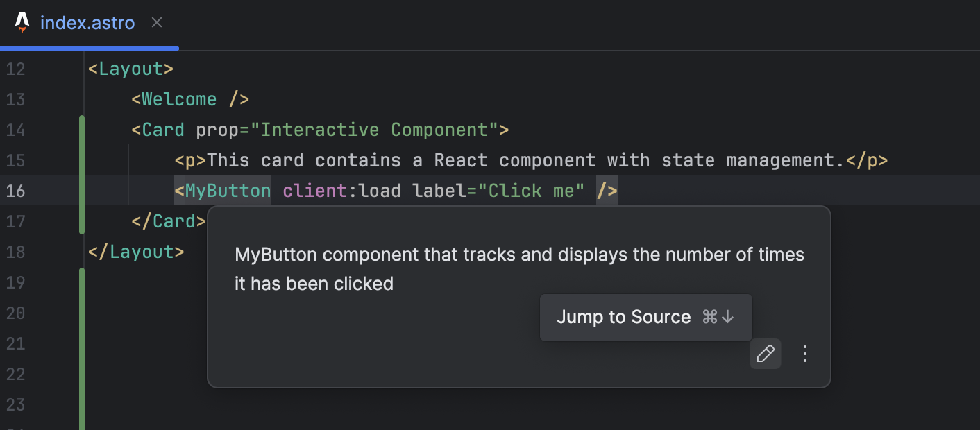Click line number 12 in the gutter

click(x=15, y=69)
